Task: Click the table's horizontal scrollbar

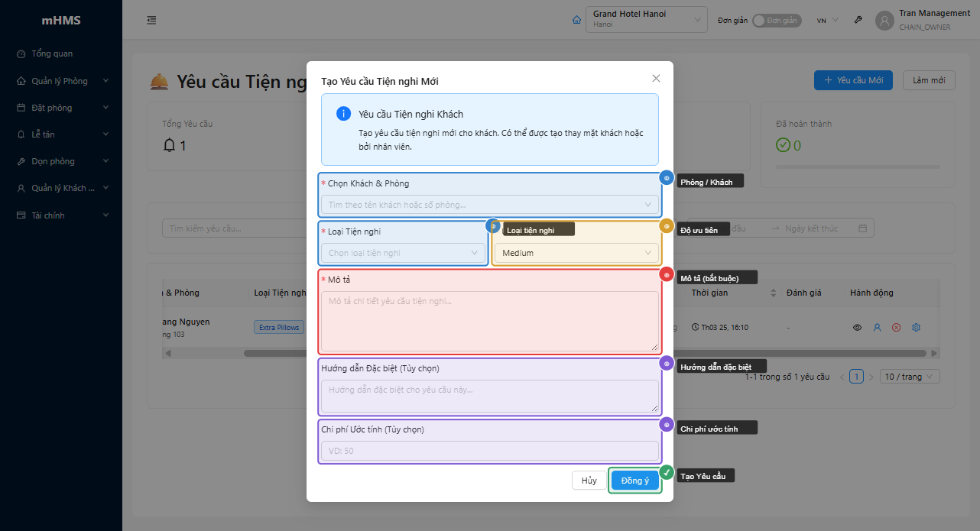Action: tap(535, 354)
